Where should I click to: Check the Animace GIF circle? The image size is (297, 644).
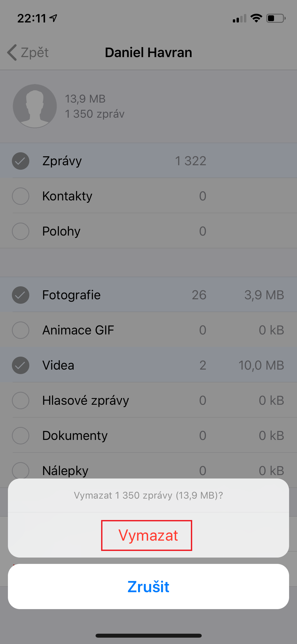[x=21, y=330]
